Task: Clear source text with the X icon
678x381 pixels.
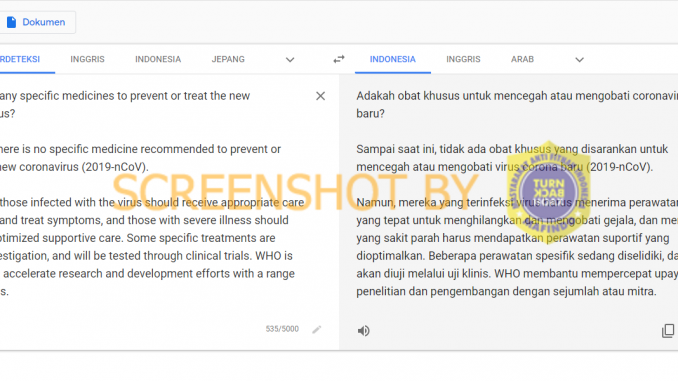Action: [320, 96]
